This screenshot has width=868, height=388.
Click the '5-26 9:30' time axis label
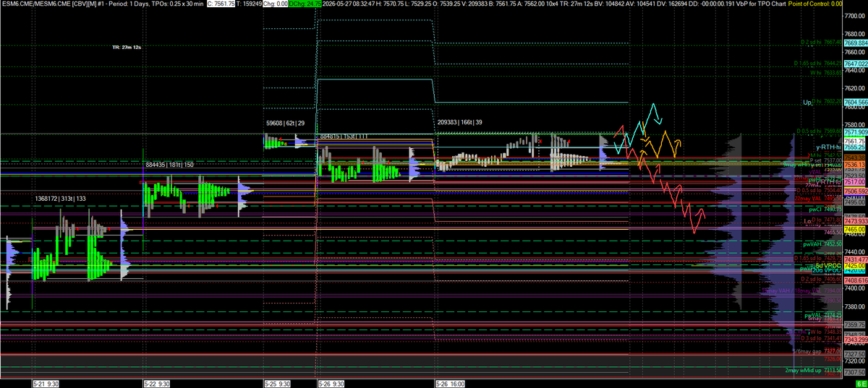click(331, 384)
